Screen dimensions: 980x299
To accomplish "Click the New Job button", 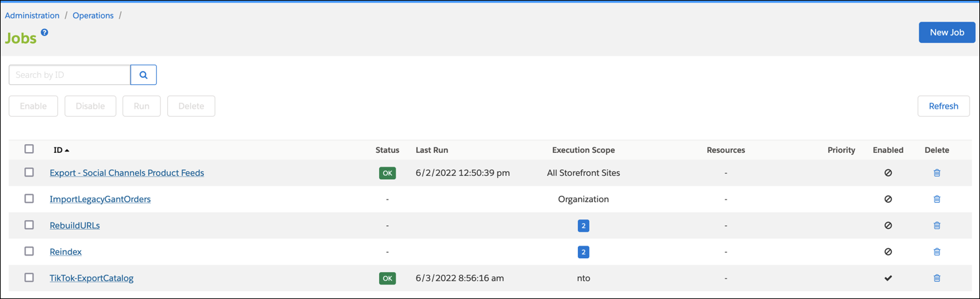I will click(946, 32).
